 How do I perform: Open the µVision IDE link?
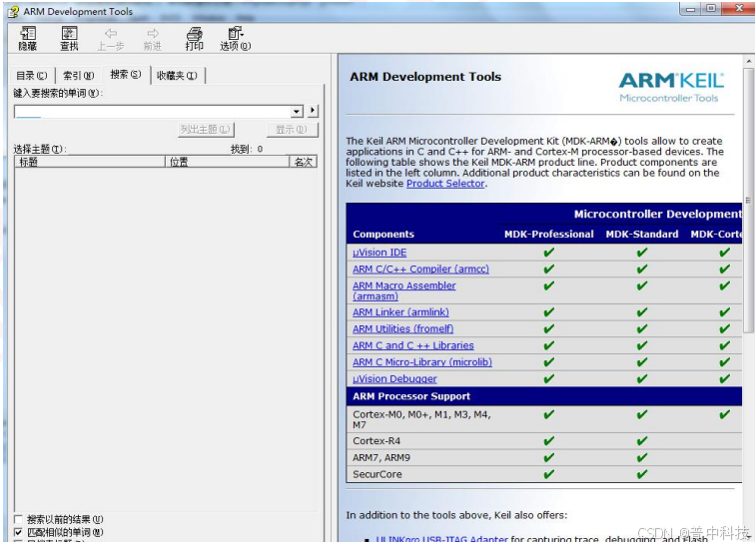tap(379, 253)
